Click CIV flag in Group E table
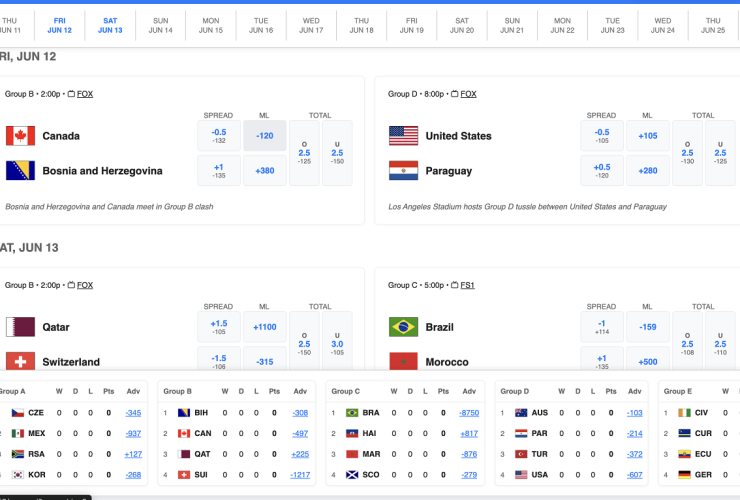Screen dimensions: 740x500 click(x=684, y=413)
